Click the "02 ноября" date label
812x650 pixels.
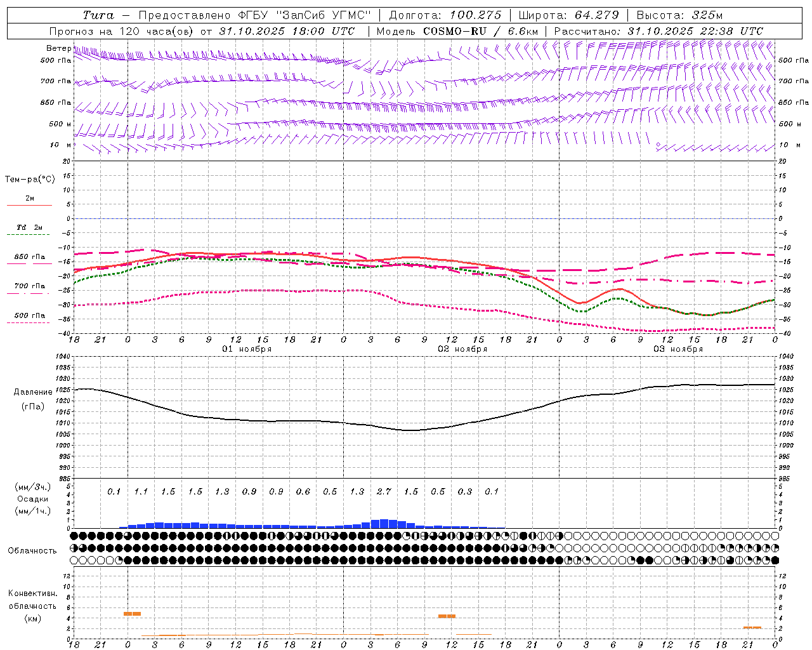[462, 349]
